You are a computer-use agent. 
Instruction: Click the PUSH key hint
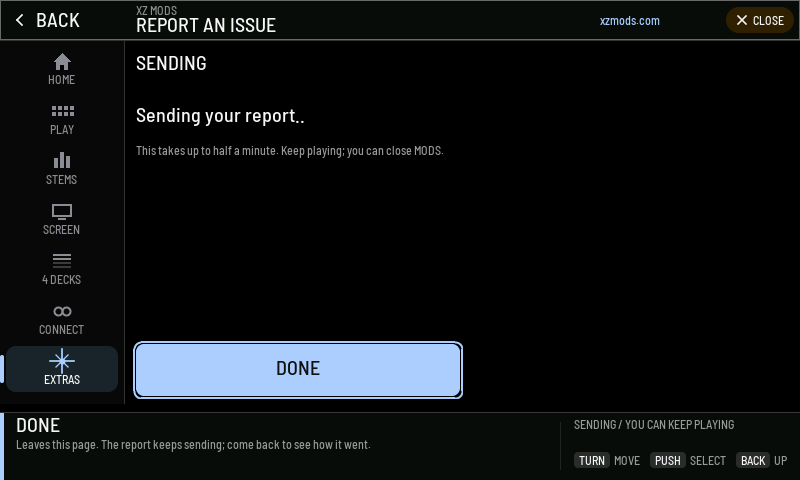click(667, 461)
